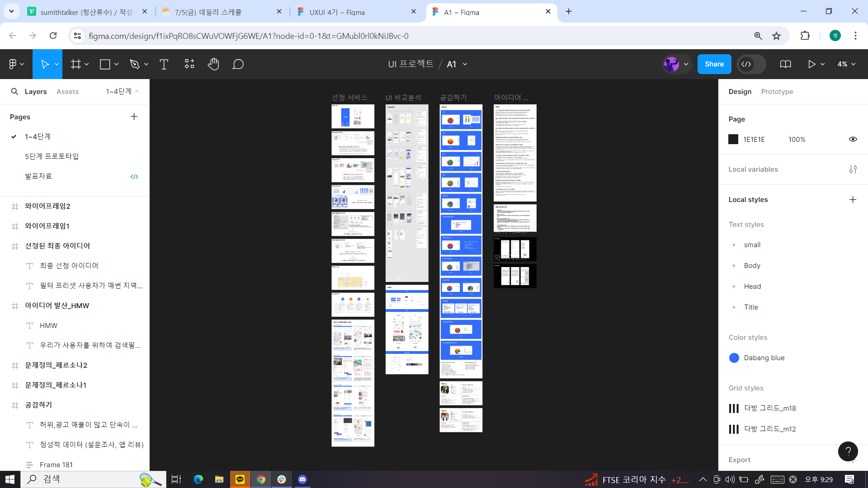Toggle Dev Mode switch
Viewport: 868px width, 488px height.
click(750, 64)
